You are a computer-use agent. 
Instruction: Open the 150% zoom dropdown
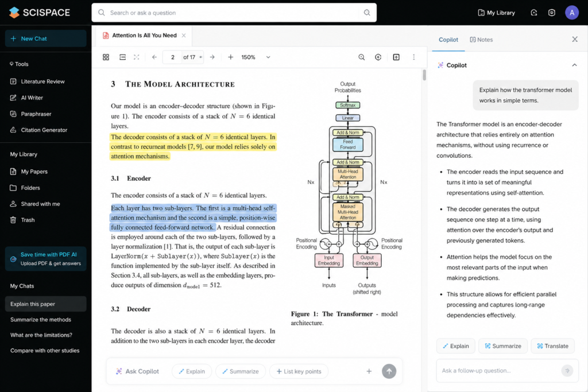256,57
